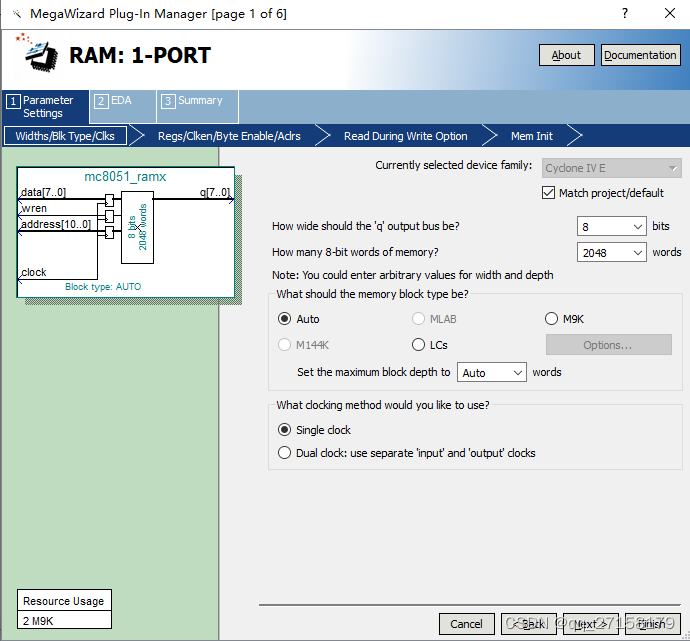
Task: Select the MLAB memory block type
Action: click(418, 319)
